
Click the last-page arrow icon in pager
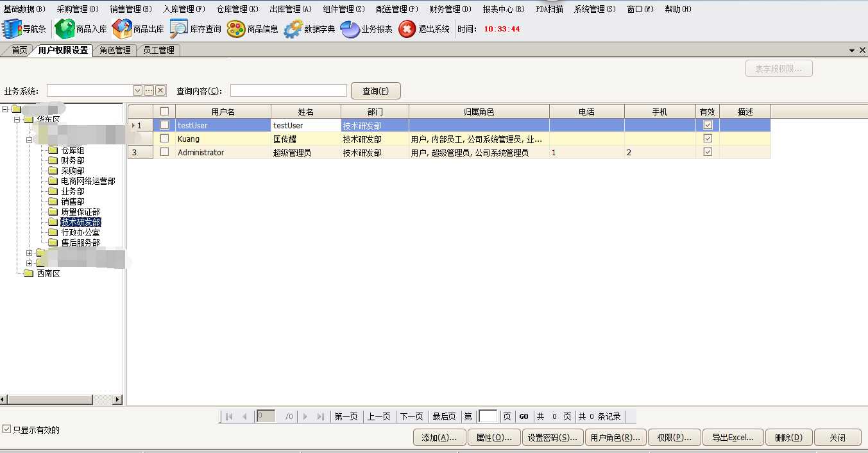click(x=321, y=416)
